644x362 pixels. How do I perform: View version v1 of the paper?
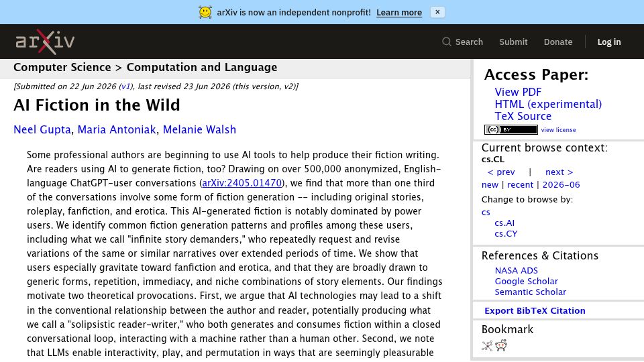125,86
